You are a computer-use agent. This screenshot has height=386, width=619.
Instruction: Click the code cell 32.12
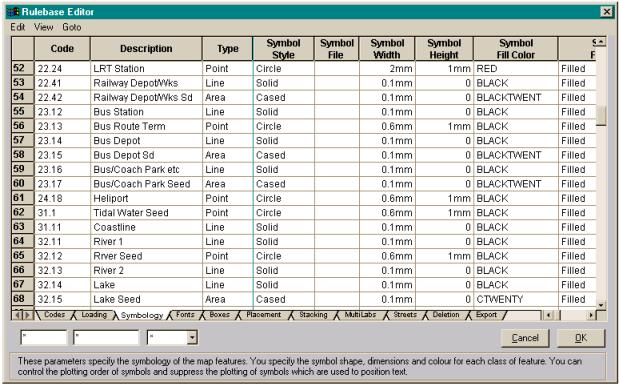click(62, 256)
